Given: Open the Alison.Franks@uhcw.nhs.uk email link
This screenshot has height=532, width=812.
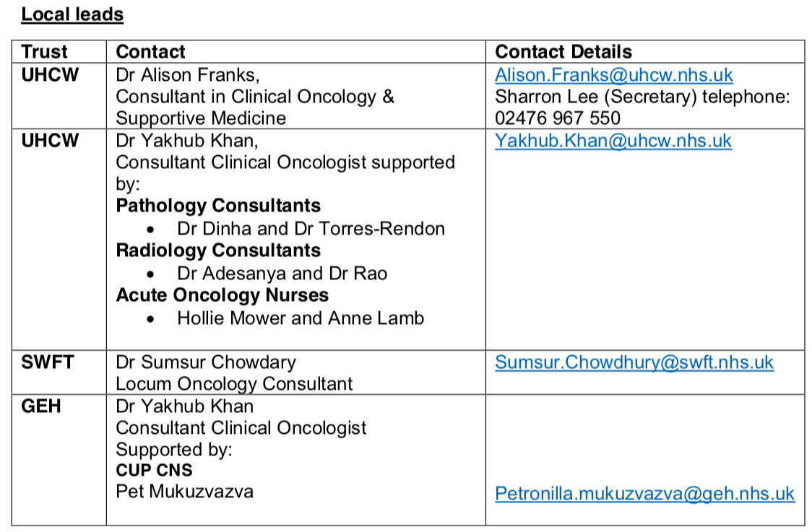Looking at the screenshot, I should point(613,74).
